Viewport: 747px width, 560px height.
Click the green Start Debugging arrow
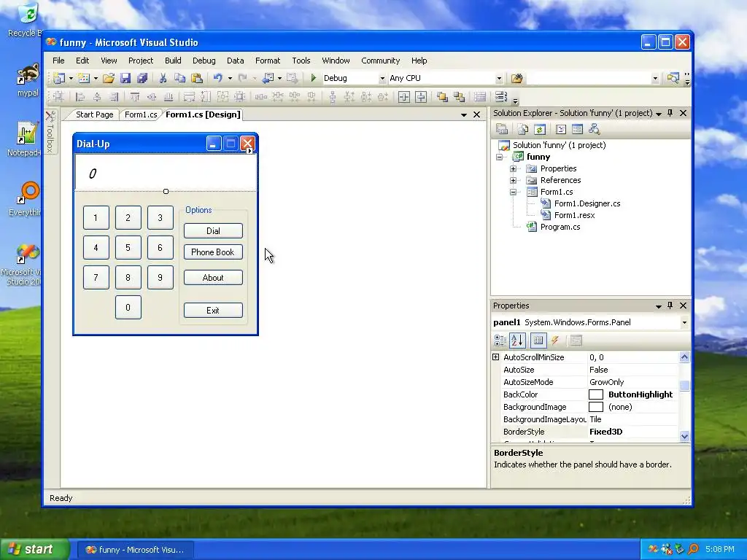tap(314, 78)
